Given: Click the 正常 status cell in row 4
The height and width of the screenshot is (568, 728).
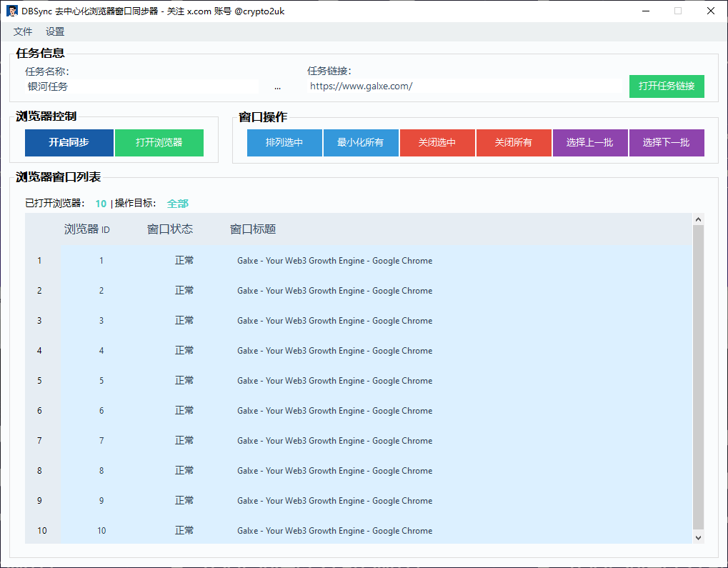Looking at the screenshot, I should 184,351.
